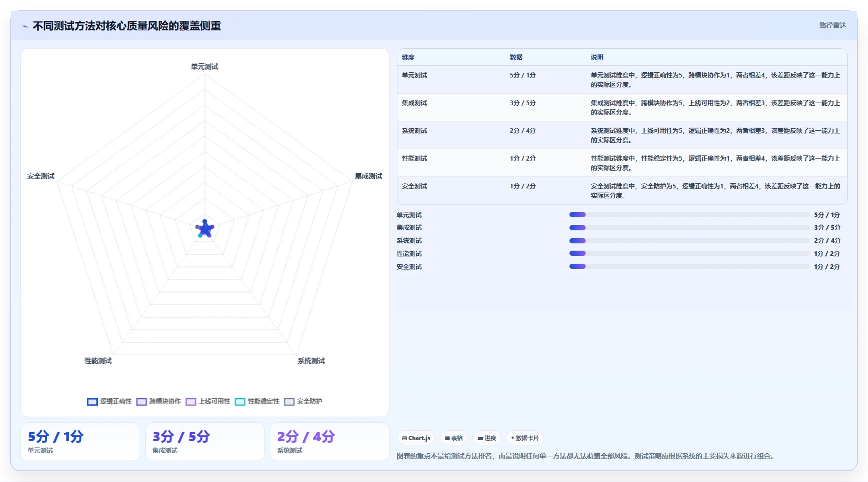Toggle the 安全防护 legend item
The image size is (868, 482).
coord(303,401)
